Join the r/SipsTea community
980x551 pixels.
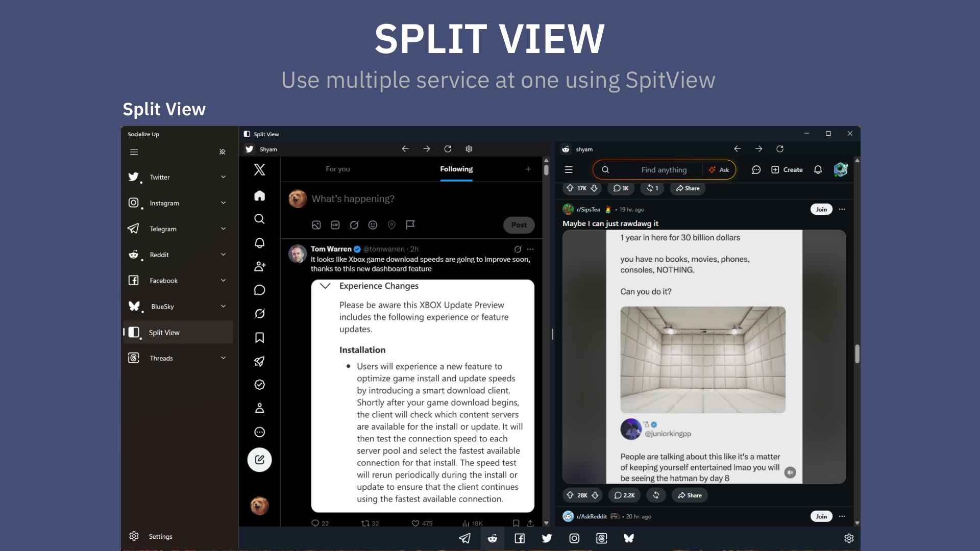821,209
